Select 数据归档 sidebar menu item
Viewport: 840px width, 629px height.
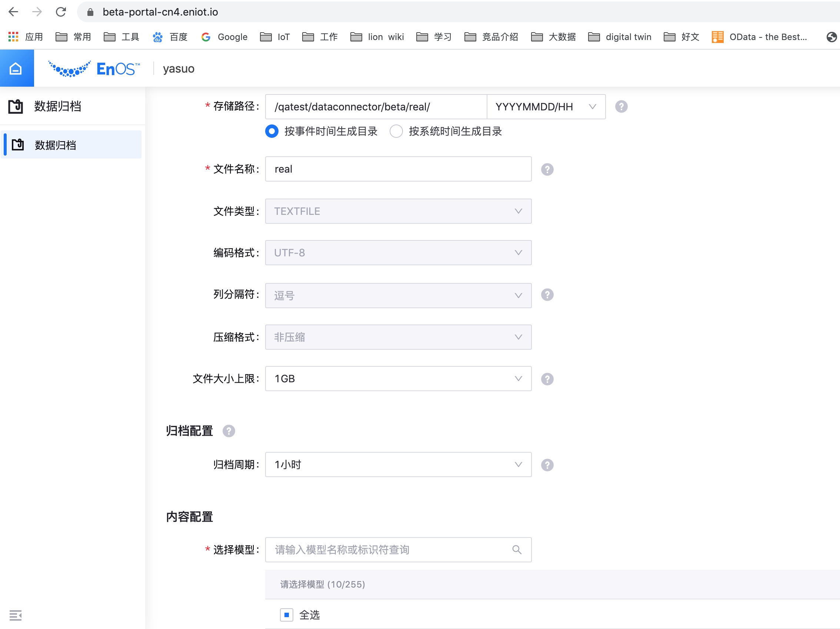pyautogui.click(x=56, y=145)
